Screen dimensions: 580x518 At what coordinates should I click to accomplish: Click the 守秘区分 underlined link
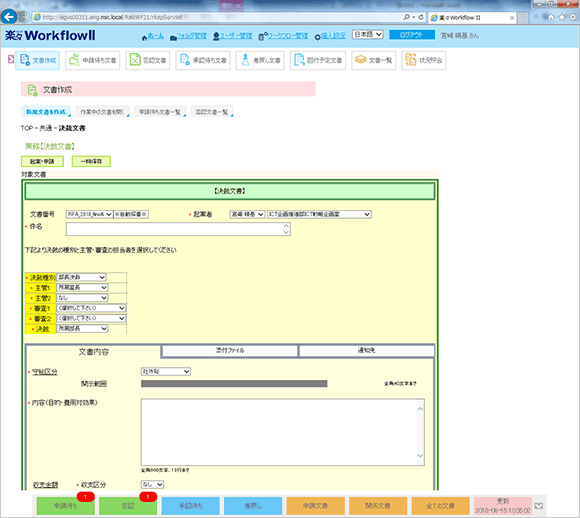coord(45,372)
